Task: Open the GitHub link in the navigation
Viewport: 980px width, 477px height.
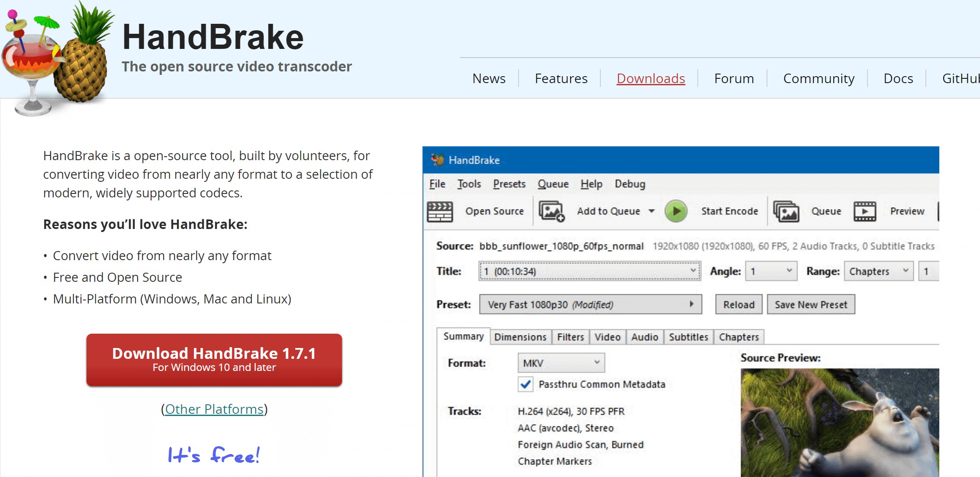Action: coord(961,78)
